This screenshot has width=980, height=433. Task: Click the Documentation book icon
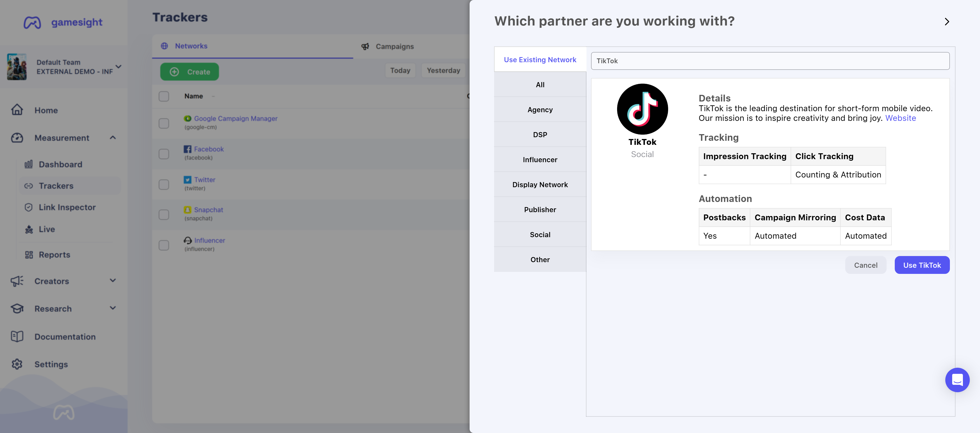(x=17, y=336)
